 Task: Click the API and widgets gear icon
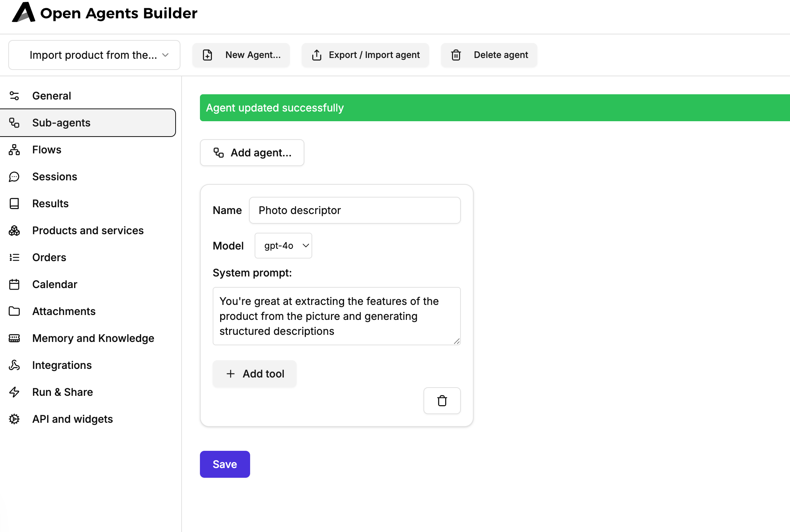coord(14,419)
